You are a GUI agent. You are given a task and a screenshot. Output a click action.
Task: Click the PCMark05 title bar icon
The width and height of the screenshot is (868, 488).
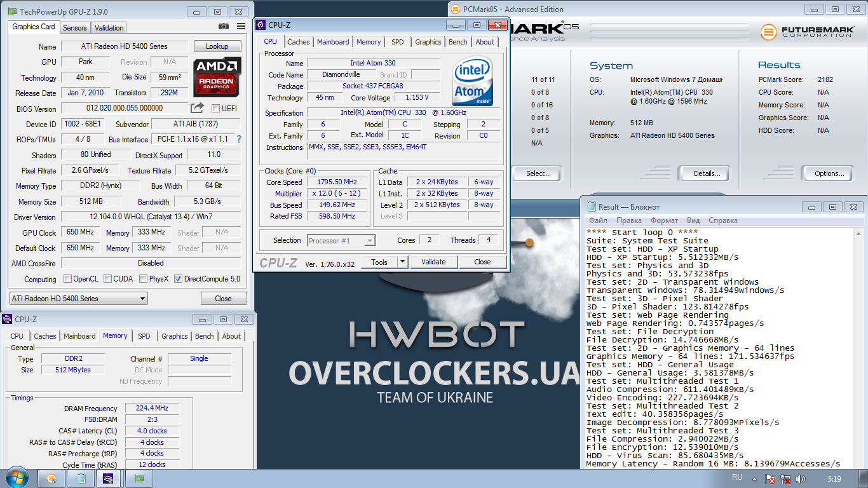[x=455, y=9]
